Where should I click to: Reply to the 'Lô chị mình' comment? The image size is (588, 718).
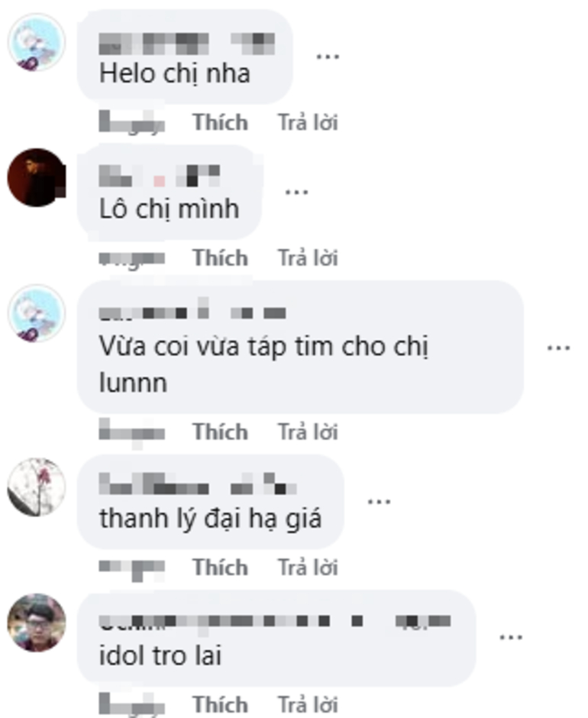point(309,258)
